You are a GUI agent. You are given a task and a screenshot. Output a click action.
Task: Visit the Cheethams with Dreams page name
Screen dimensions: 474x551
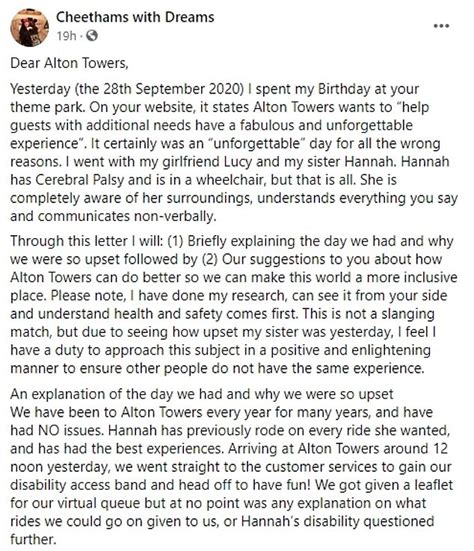[x=135, y=17]
